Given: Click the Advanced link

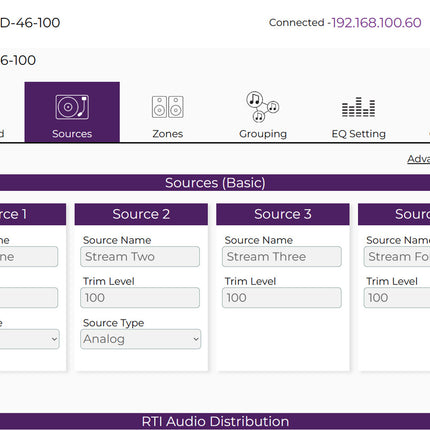Looking at the screenshot, I should tap(419, 159).
